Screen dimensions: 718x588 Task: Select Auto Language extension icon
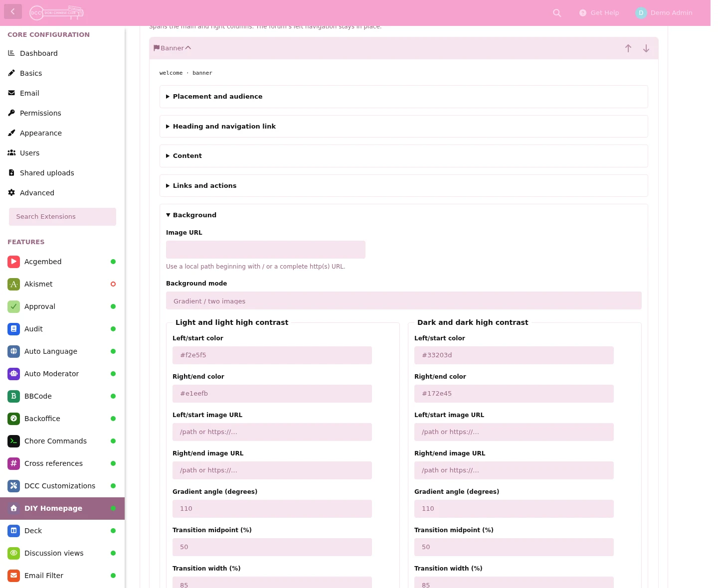pyautogui.click(x=14, y=351)
